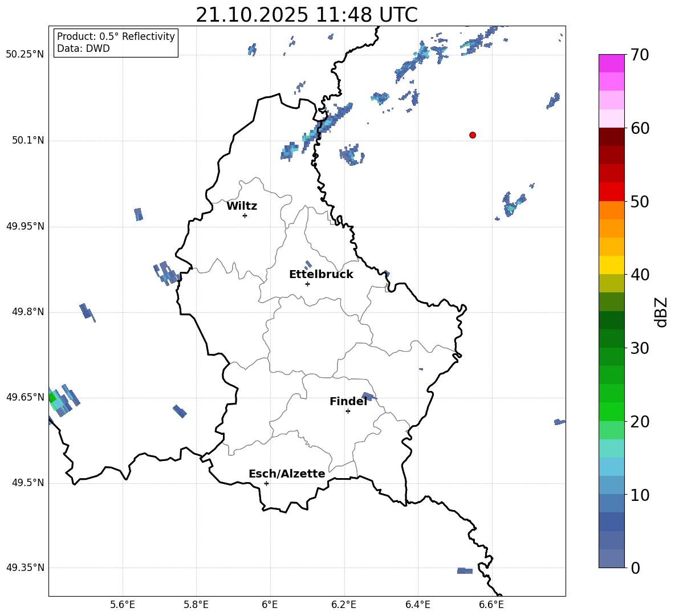Click the 40 colorbar tick label

pyautogui.click(x=640, y=275)
